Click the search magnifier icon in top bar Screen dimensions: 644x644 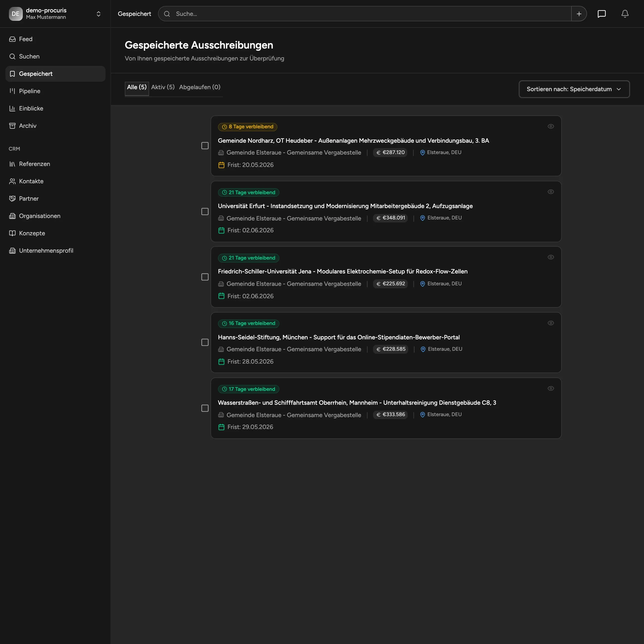167,14
